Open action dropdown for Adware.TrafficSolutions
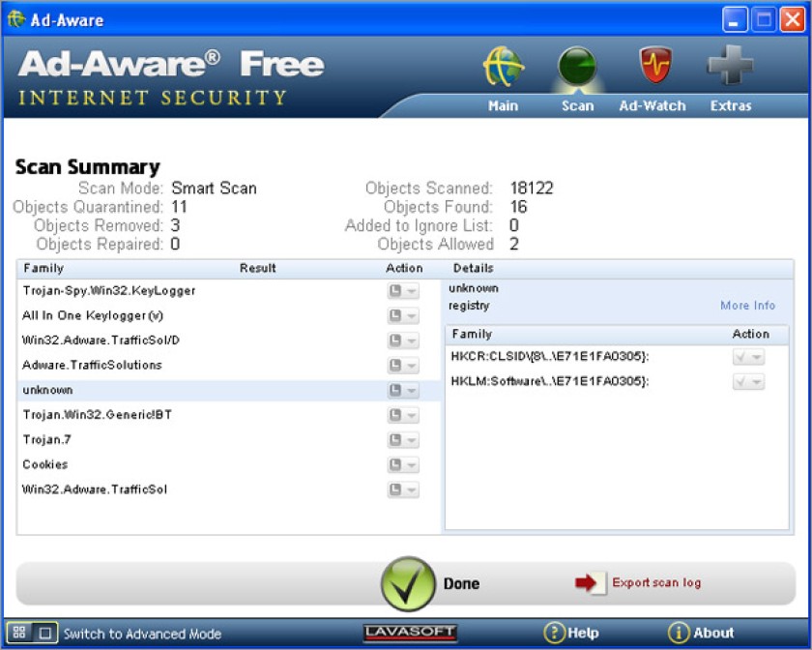812x650 pixels. (x=403, y=366)
